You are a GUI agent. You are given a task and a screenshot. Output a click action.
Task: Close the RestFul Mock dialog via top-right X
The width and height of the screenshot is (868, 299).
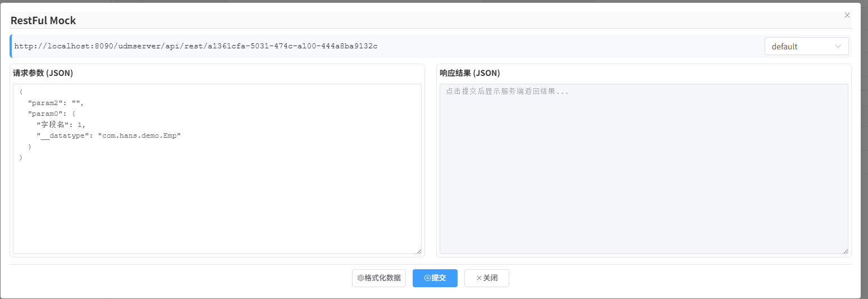click(x=847, y=15)
